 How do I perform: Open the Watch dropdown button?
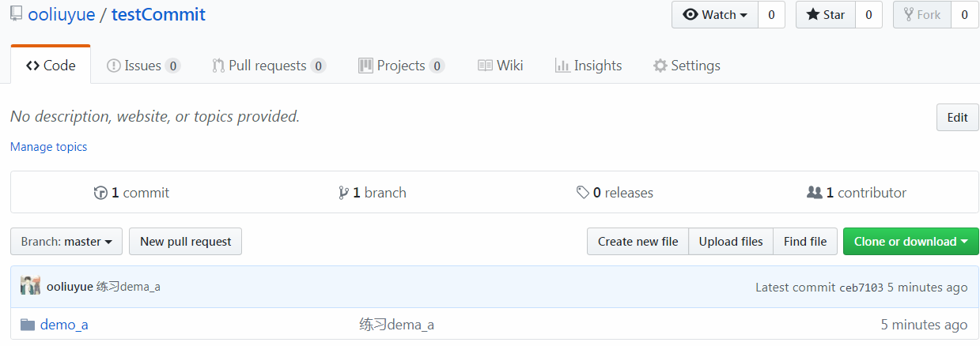(715, 14)
